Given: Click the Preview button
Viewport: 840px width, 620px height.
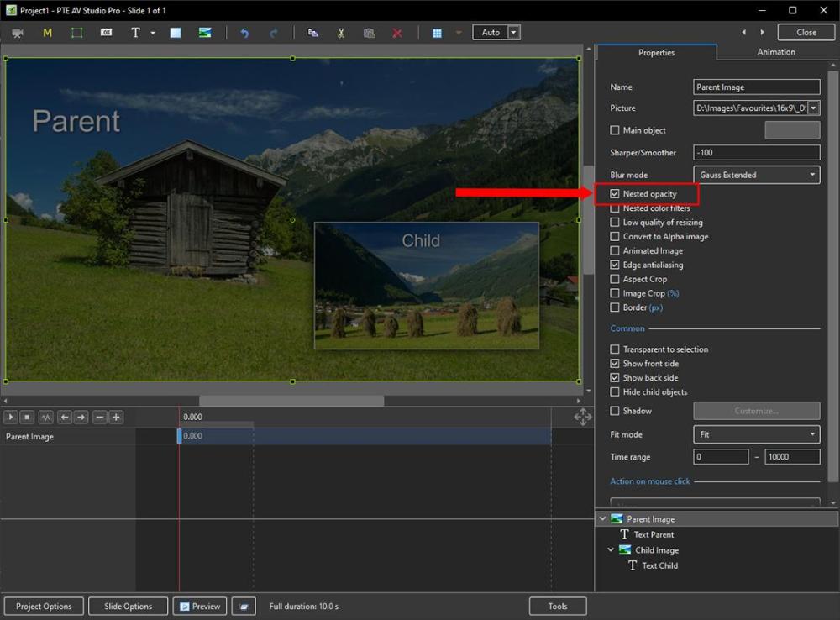Looking at the screenshot, I should (x=199, y=606).
